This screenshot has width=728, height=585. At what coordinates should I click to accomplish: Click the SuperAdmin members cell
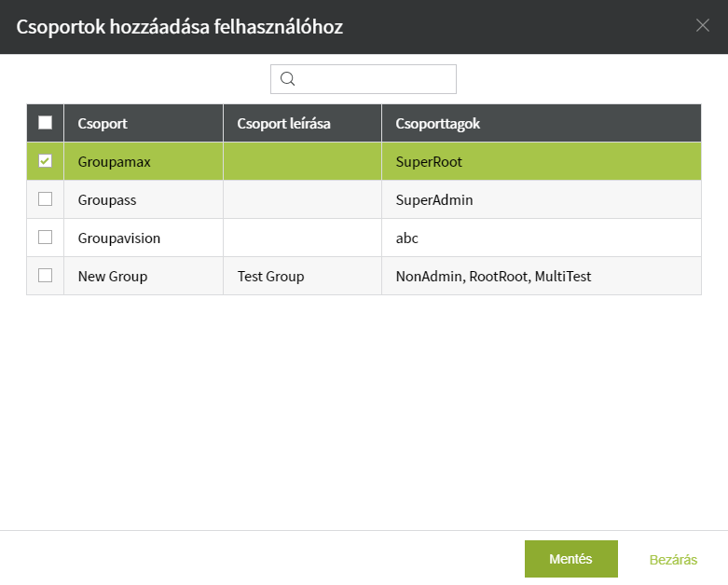542,199
